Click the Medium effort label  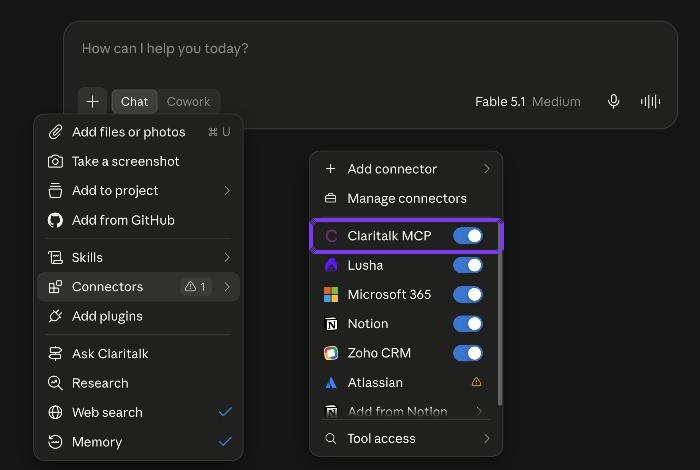point(556,102)
